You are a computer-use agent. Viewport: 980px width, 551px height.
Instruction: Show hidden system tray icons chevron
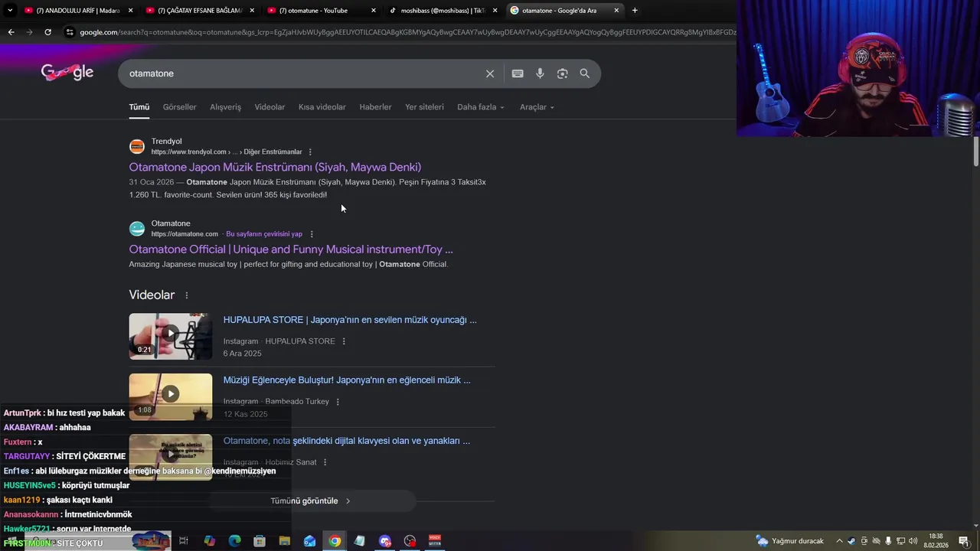coord(839,541)
